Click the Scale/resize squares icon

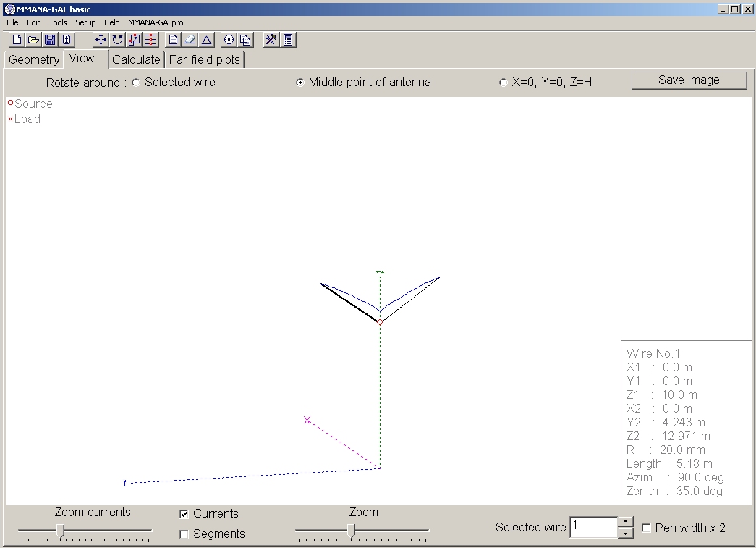(134, 40)
